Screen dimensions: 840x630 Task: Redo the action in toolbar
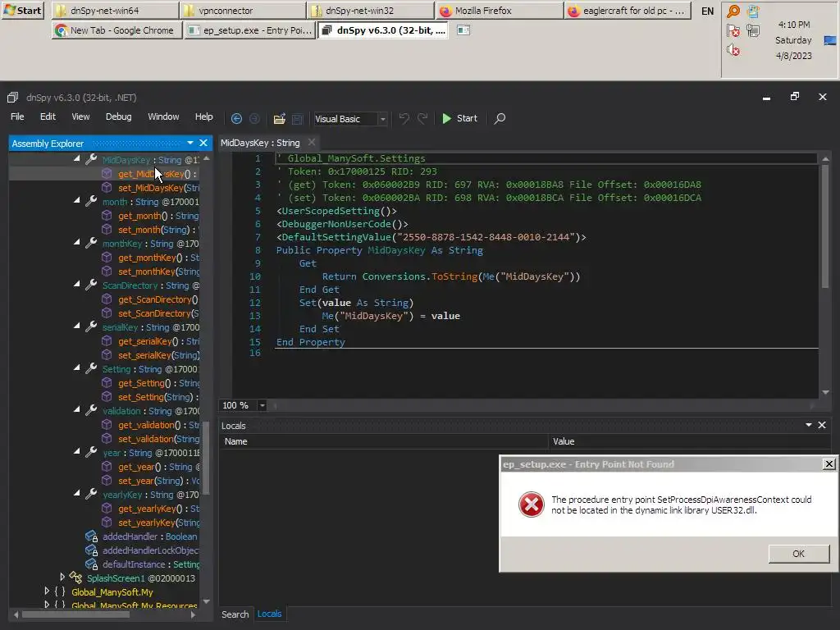pos(422,118)
